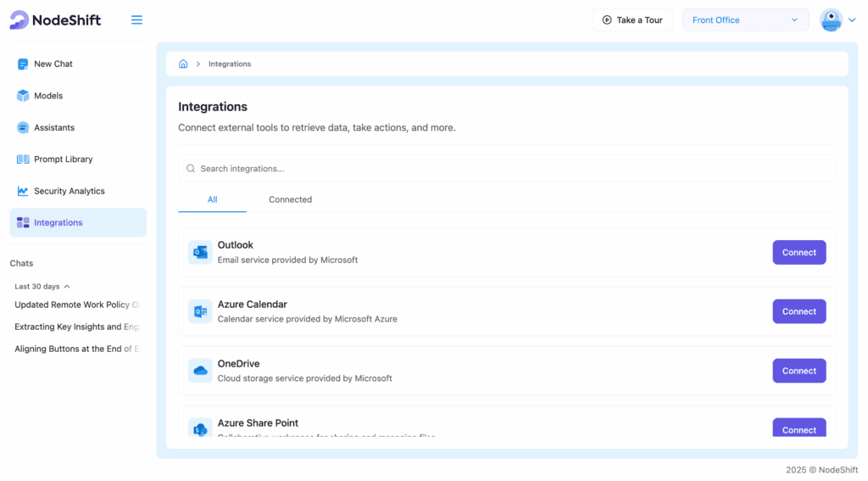This screenshot has width=868, height=481.
Task: Start a New Chat from sidebar
Action: (53, 64)
